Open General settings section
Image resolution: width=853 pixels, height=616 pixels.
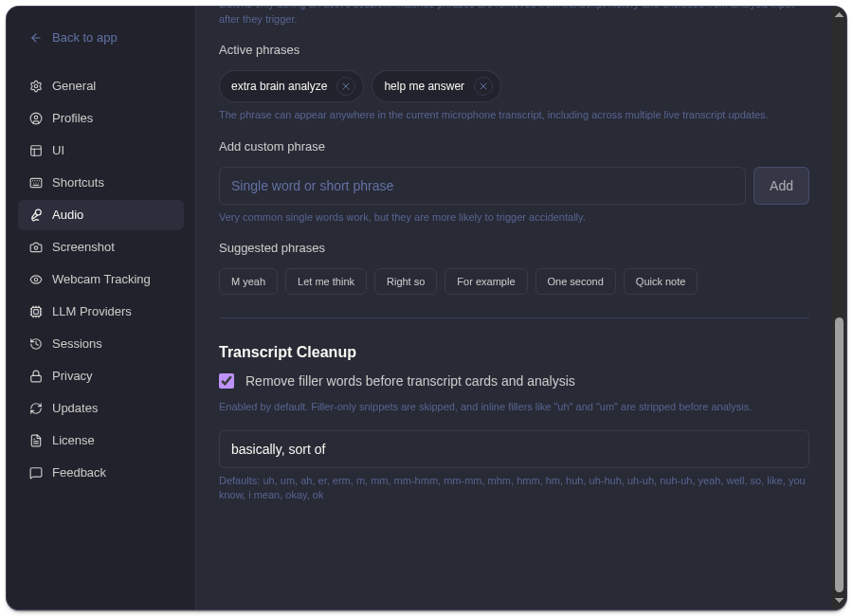coord(101,86)
